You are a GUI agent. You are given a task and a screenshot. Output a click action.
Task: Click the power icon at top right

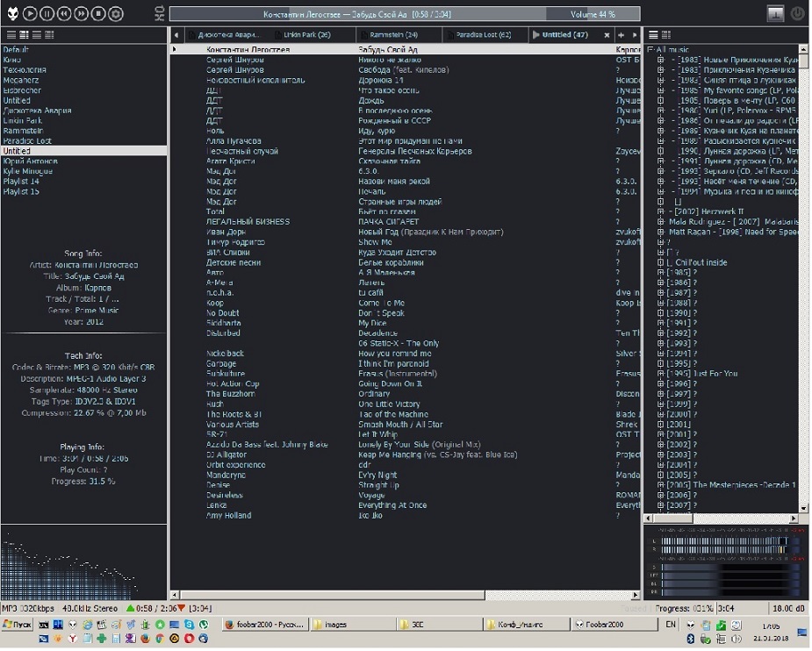click(x=797, y=13)
